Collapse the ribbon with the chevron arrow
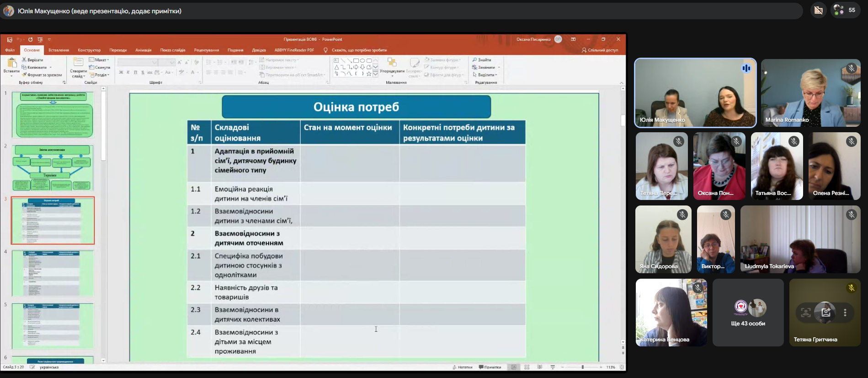Screen dimensions: 868x378 (x=621, y=83)
